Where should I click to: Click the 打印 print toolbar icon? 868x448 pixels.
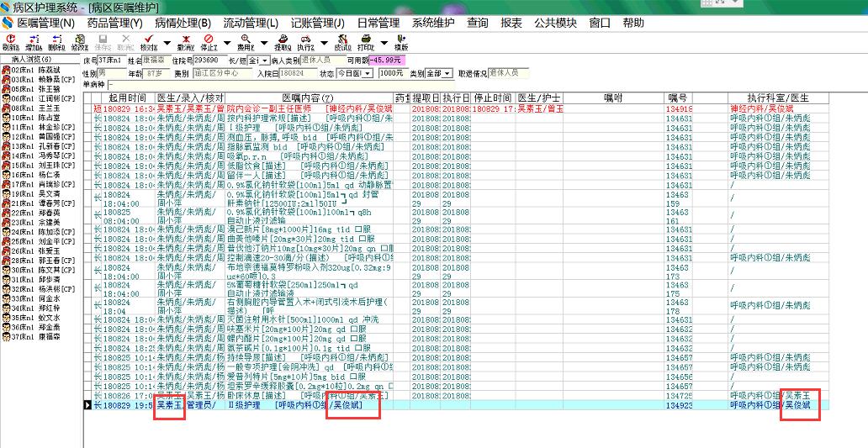(x=365, y=39)
